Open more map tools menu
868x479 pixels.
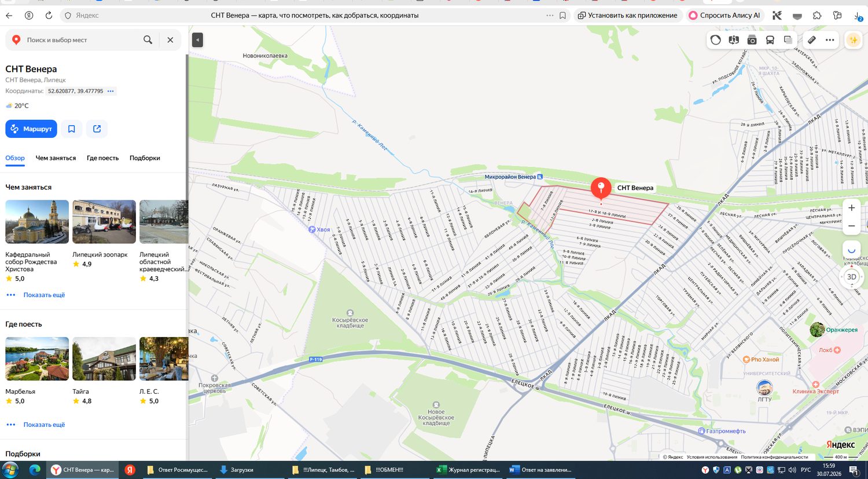point(830,40)
